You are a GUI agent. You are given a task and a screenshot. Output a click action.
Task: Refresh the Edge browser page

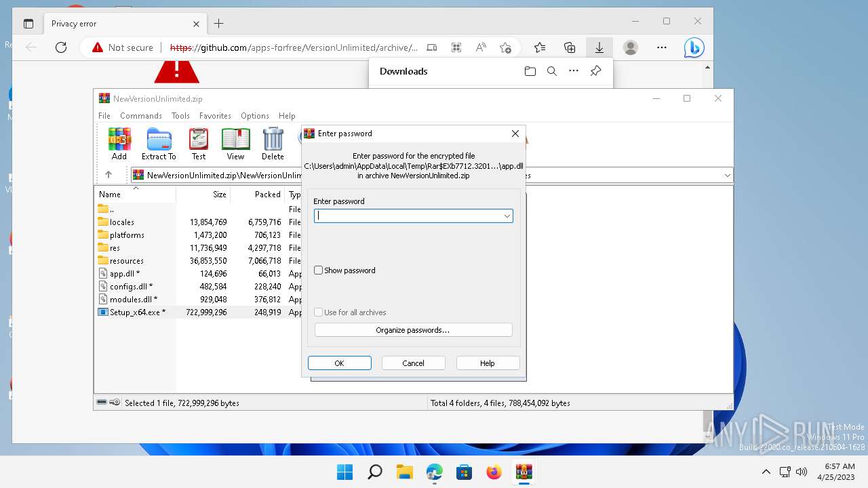pyautogui.click(x=61, y=47)
